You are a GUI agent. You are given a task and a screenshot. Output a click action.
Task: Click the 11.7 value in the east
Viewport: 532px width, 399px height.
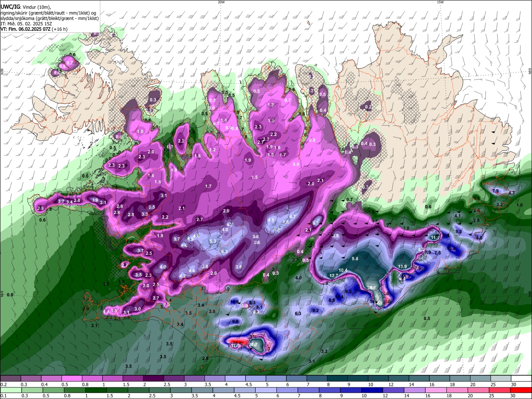click(435, 237)
